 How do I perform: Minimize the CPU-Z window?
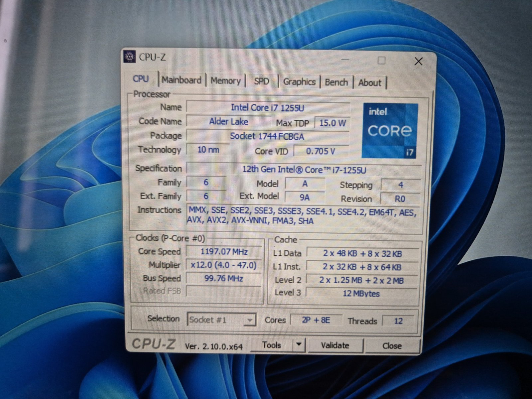pyautogui.click(x=345, y=60)
